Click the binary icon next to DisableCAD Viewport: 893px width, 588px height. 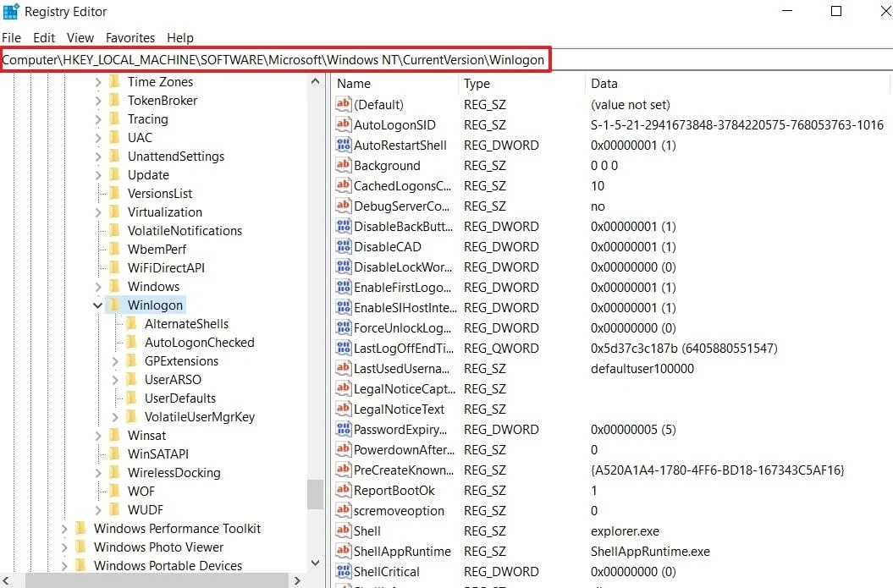pyautogui.click(x=343, y=246)
